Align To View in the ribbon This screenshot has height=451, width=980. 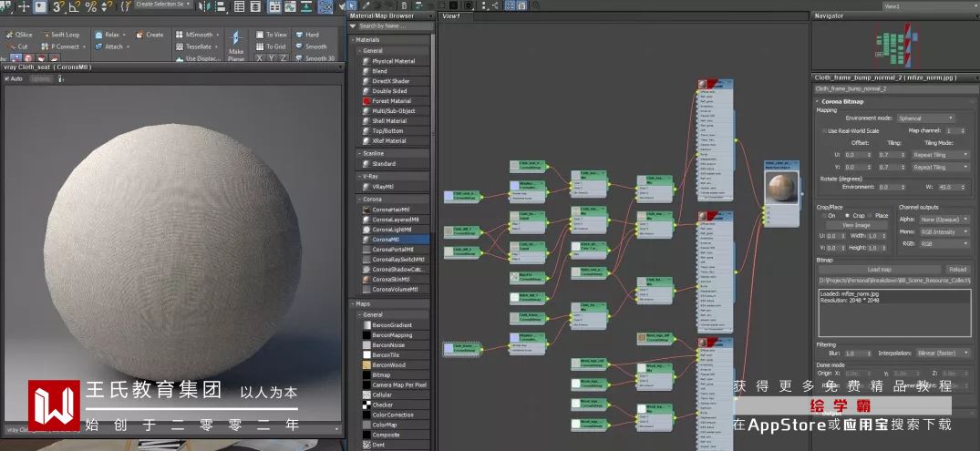(272, 35)
